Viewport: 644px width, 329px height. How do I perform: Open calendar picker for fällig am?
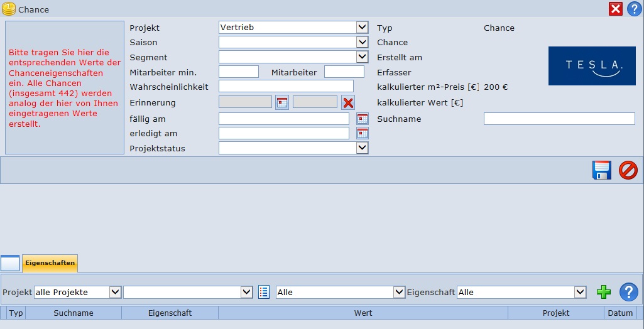click(x=363, y=119)
